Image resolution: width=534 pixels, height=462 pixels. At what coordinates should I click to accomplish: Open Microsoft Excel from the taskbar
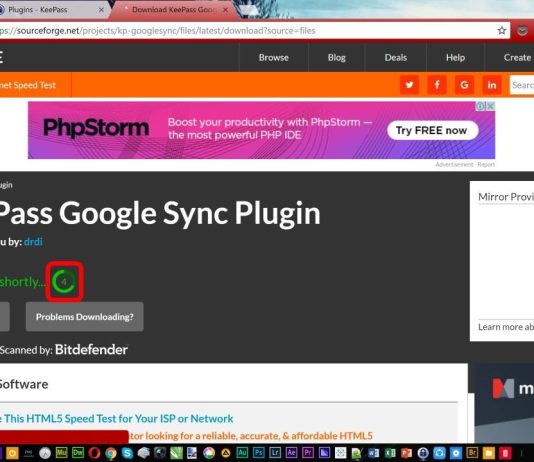390,453
